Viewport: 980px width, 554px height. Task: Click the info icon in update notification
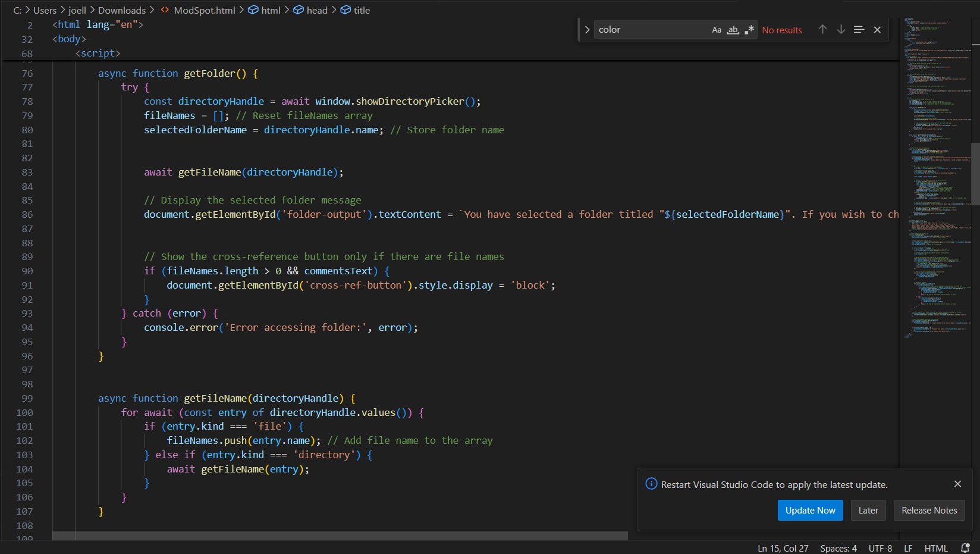click(x=651, y=484)
